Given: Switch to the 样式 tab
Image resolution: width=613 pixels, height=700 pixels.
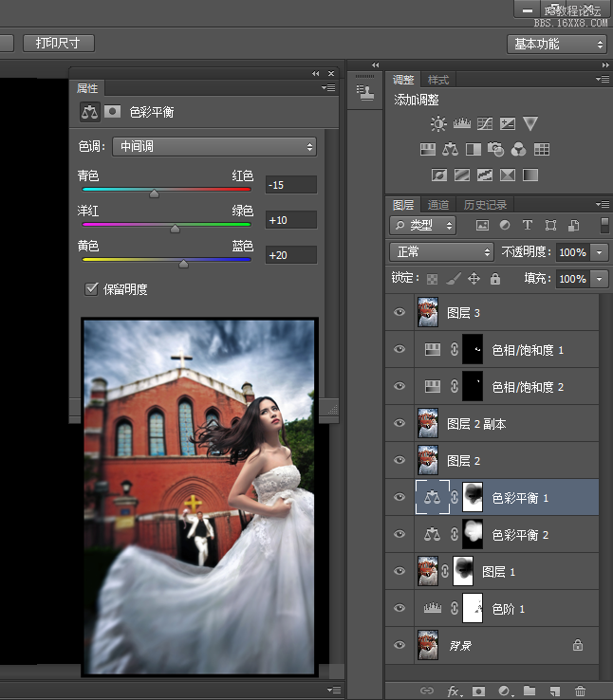Looking at the screenshot, I should point(438,80).
